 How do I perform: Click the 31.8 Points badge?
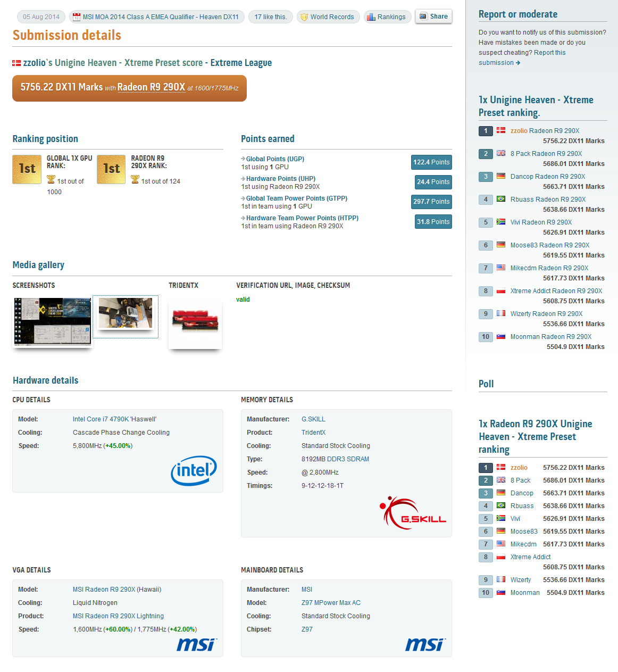pyautogui.click(x=433, y=222)
